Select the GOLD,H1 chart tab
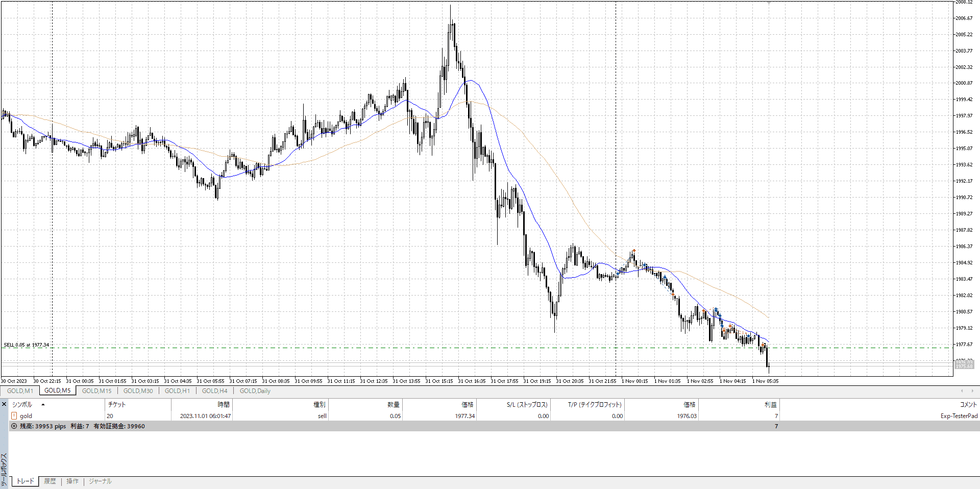This screenshot has width=980, height=489. coord(177,391)
